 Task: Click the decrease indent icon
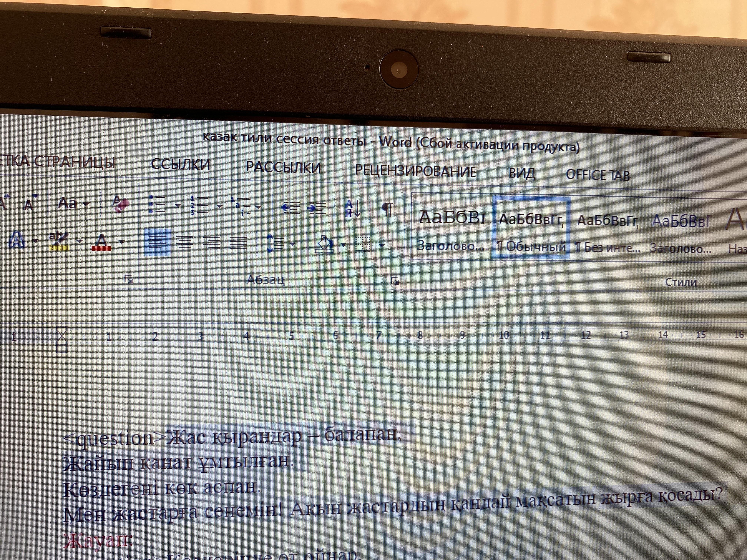tap(291, 208)
